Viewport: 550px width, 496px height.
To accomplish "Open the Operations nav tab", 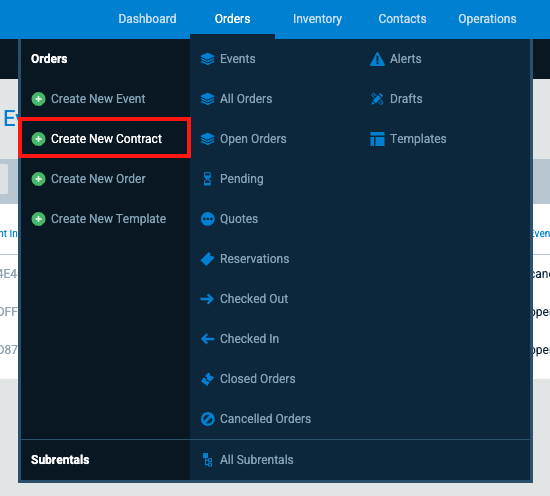I will [487, 19].
